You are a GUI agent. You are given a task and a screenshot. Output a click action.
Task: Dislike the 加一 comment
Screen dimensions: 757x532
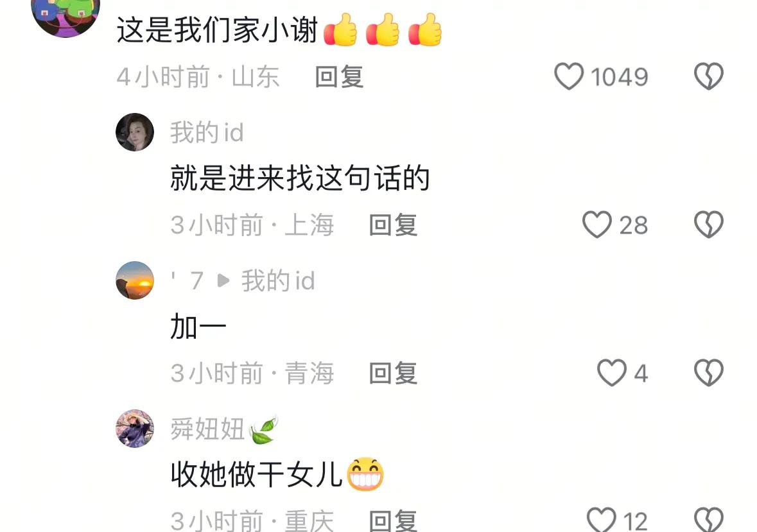pyautogui.click(x=708, y=373)
